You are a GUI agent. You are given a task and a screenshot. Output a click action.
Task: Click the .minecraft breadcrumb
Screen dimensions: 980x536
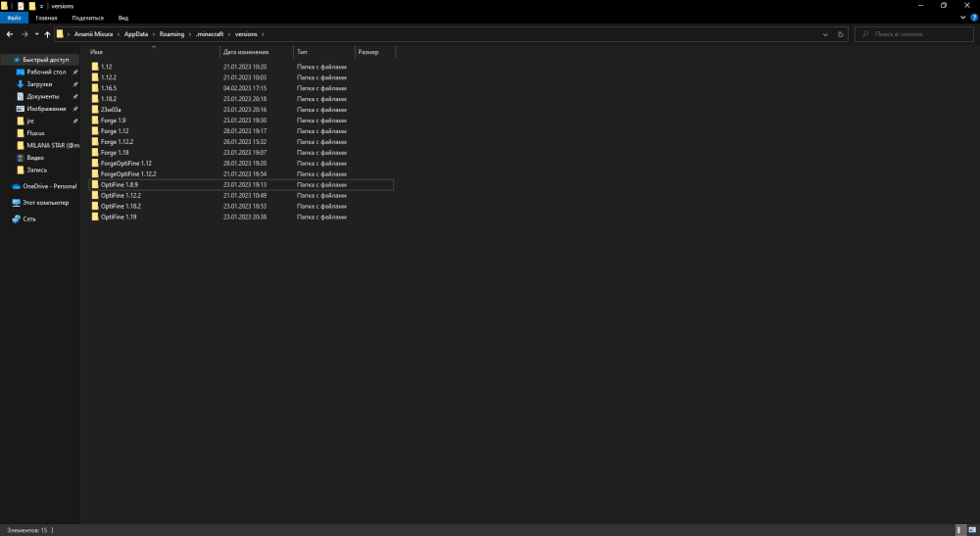[210, 34]
